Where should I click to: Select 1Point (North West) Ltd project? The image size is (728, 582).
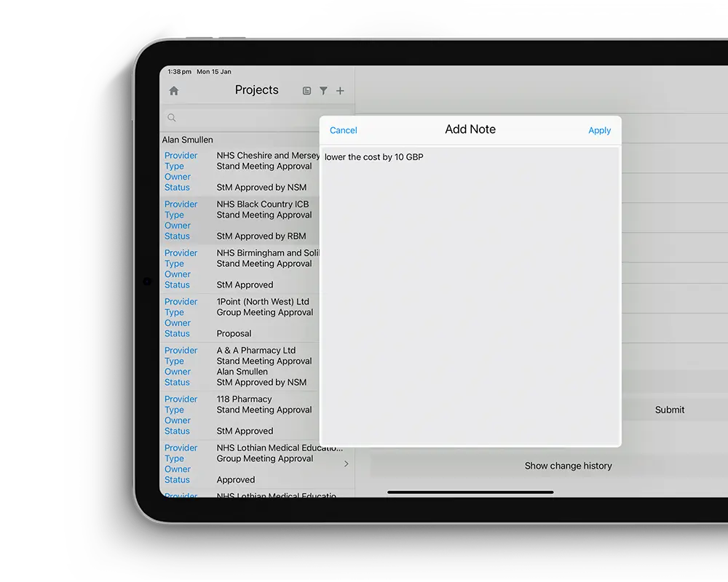pos(240,317)
